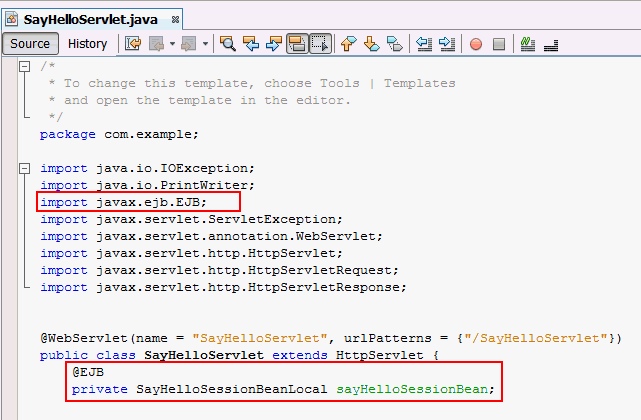641x420 pixels.
Task: Click 'import java.io.IOException;' line
Action: pyautogui.click(x=147, y=168)
